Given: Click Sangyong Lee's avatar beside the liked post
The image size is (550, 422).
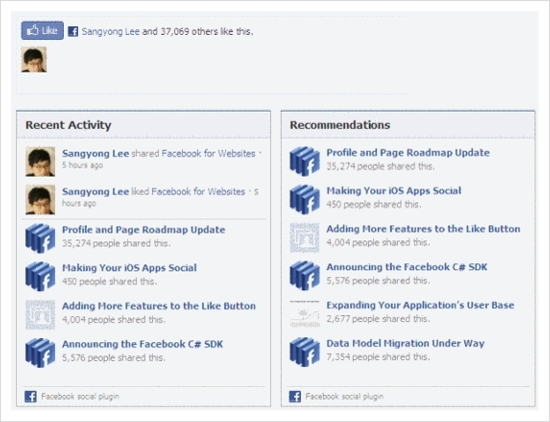Looking at the screenshot, I should coord(40,200).
